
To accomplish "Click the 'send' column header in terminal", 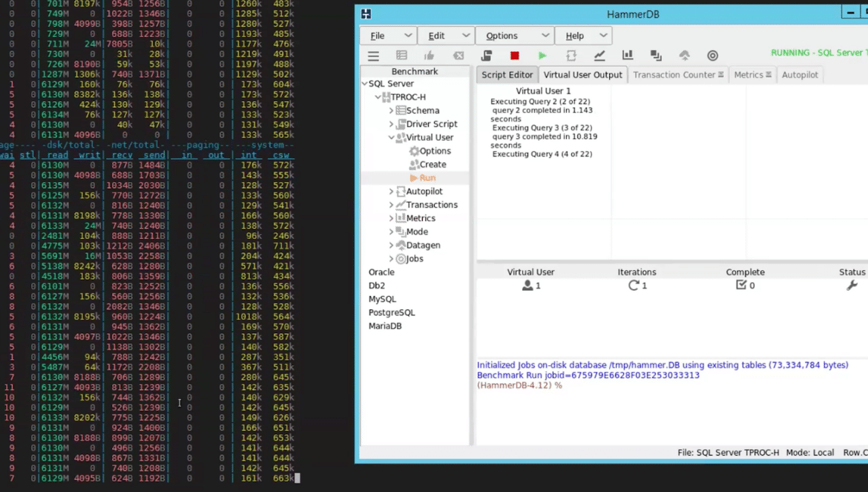I will [x=154, y=155].
